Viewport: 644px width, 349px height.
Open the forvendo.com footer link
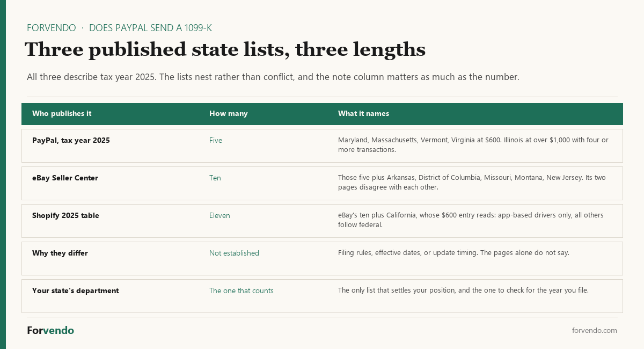click(595, 331)
